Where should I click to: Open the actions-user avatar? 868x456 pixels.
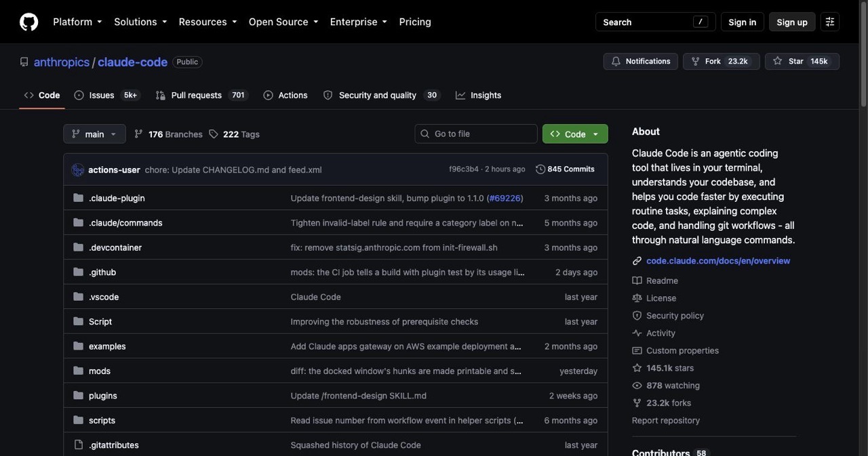point(78,169)
